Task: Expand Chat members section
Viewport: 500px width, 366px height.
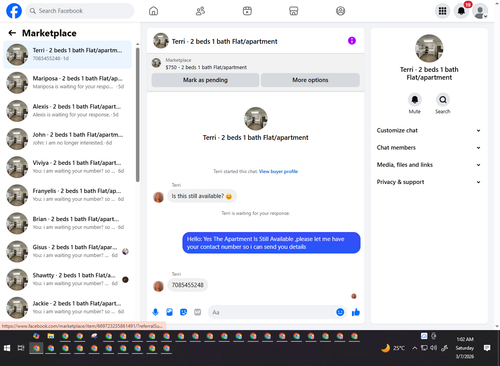Action: (429, 148)
